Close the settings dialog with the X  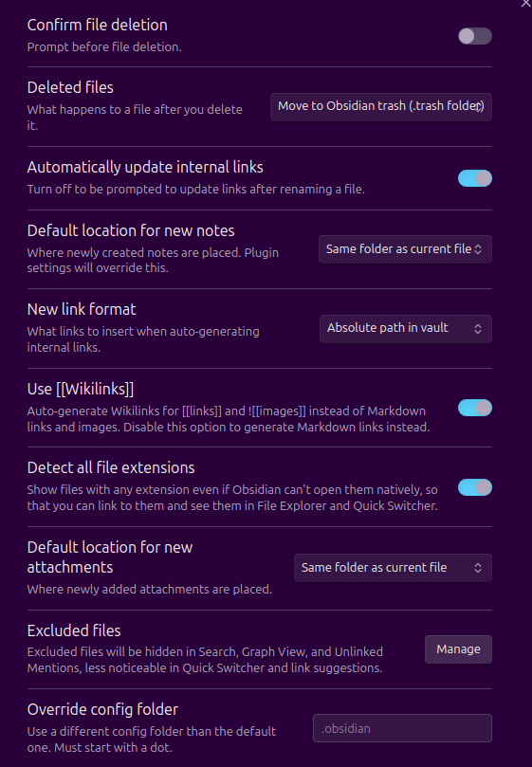[526, 3]
